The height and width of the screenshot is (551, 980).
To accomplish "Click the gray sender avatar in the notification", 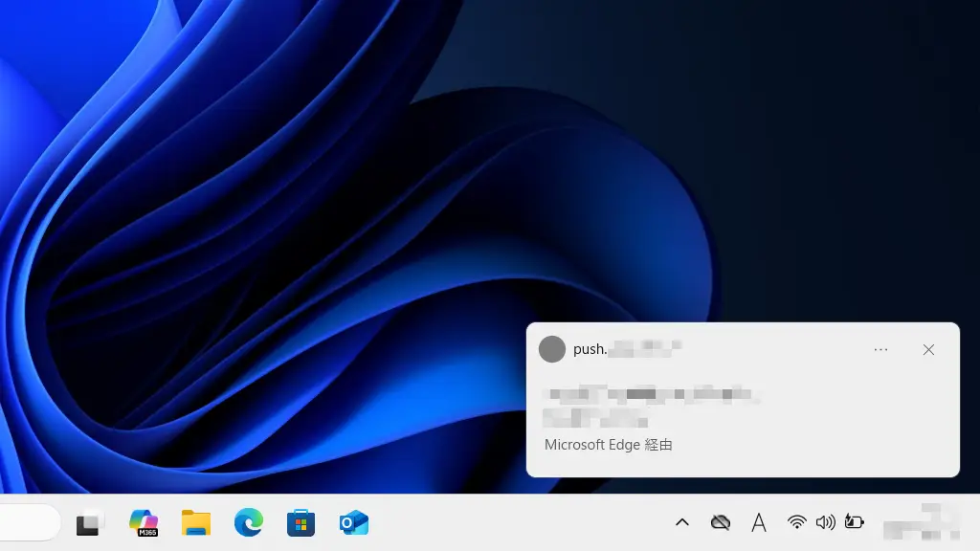I will (552, 349).
